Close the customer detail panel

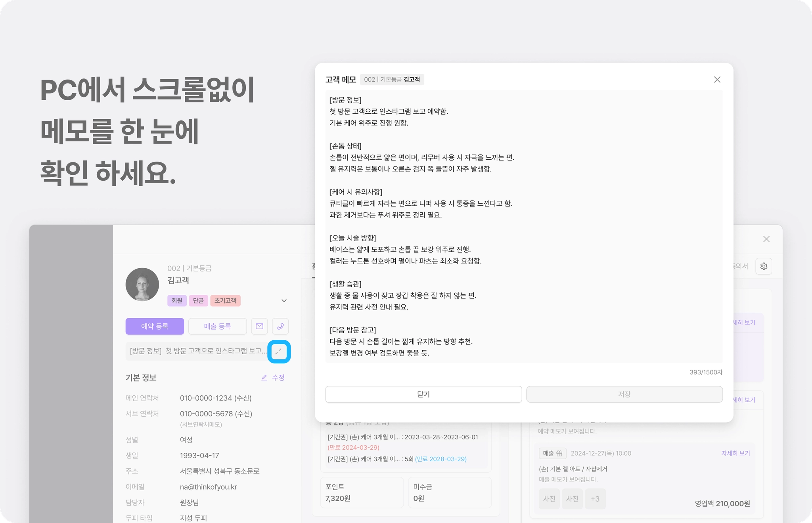click(x=766, y=239)
